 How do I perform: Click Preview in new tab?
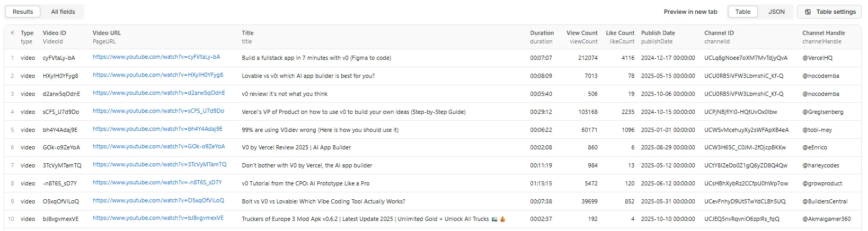(x=690, y=12)
